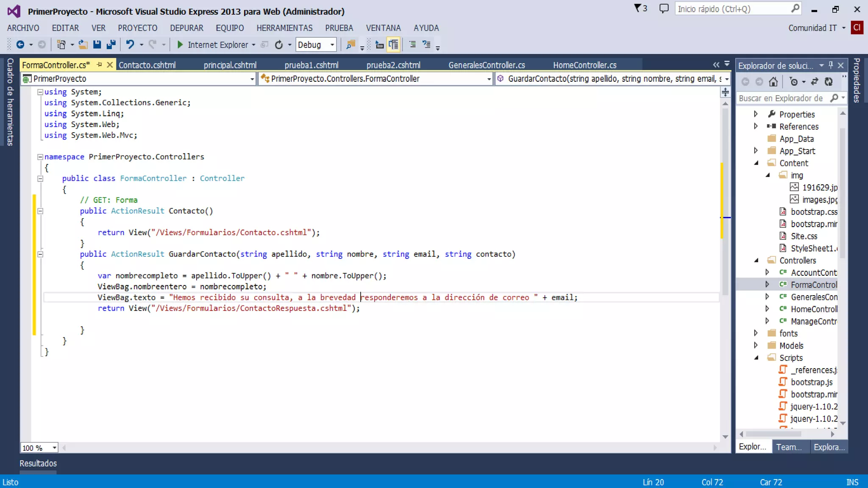The image size is (868, 488).
Task: Toggle auto-hide pin on Solution Explorer panel
Action: [831, 65]
